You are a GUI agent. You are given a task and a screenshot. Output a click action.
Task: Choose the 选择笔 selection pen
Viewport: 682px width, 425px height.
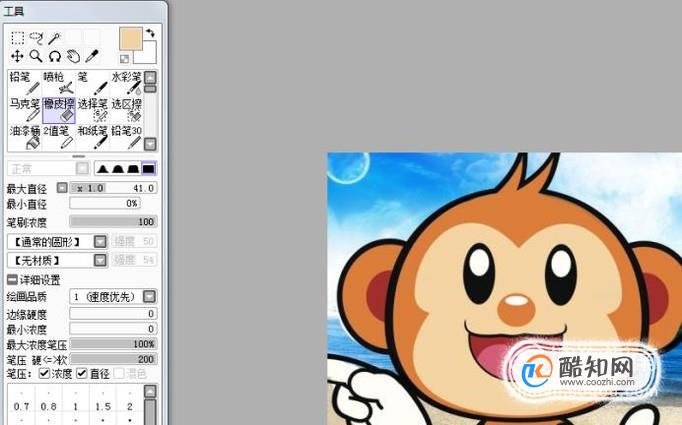tap(92, 110)
